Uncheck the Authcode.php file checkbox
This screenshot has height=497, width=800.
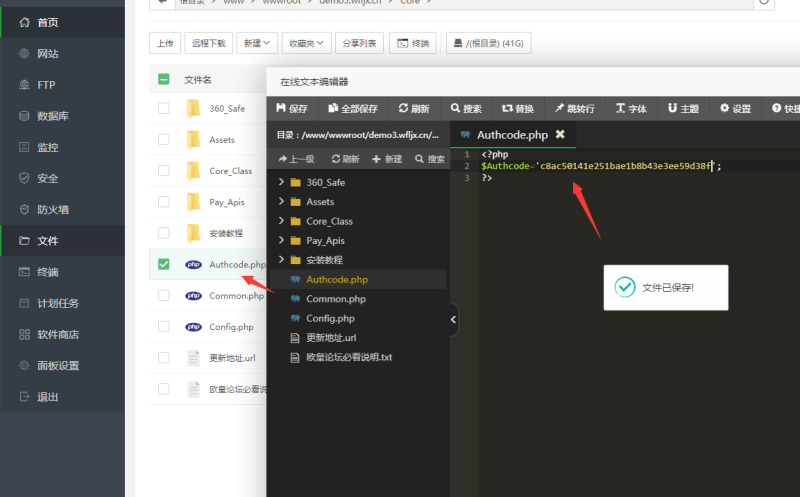[x=163, y=264]
